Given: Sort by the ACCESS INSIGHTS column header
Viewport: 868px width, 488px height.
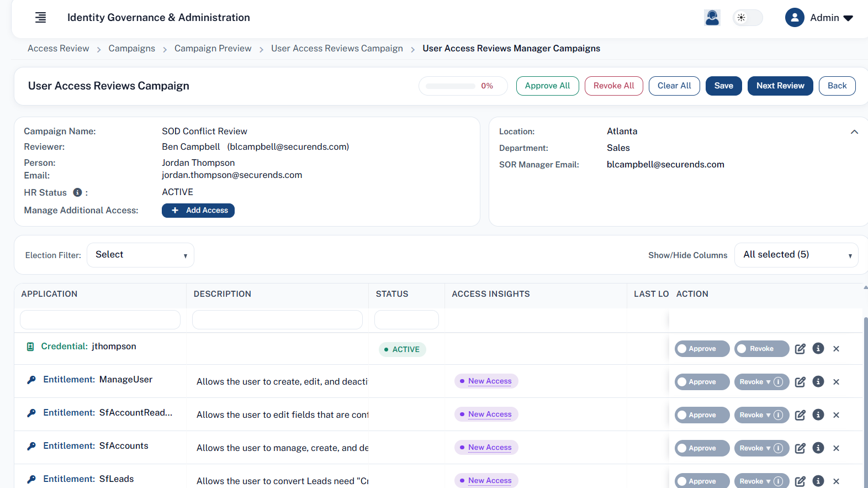Looking at the screenshot, I should pyautogui.click(x=490, y=294).
